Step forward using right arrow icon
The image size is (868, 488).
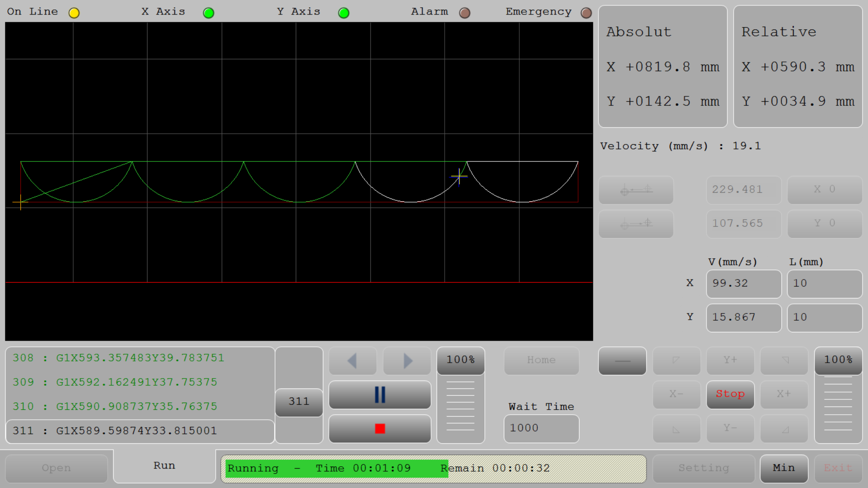pos(406,360)
